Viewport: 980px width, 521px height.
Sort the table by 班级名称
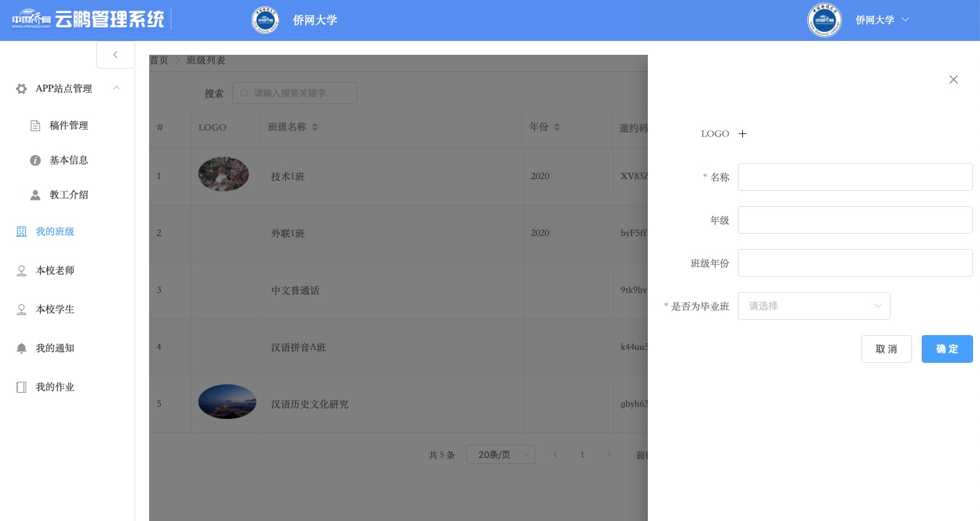[x=315, y=127]
